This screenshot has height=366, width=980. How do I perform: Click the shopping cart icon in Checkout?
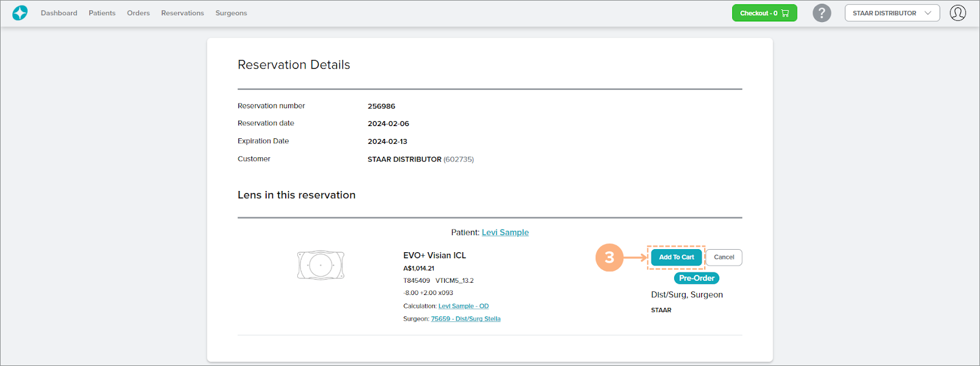pyautogui.click(x=785, y=13)
